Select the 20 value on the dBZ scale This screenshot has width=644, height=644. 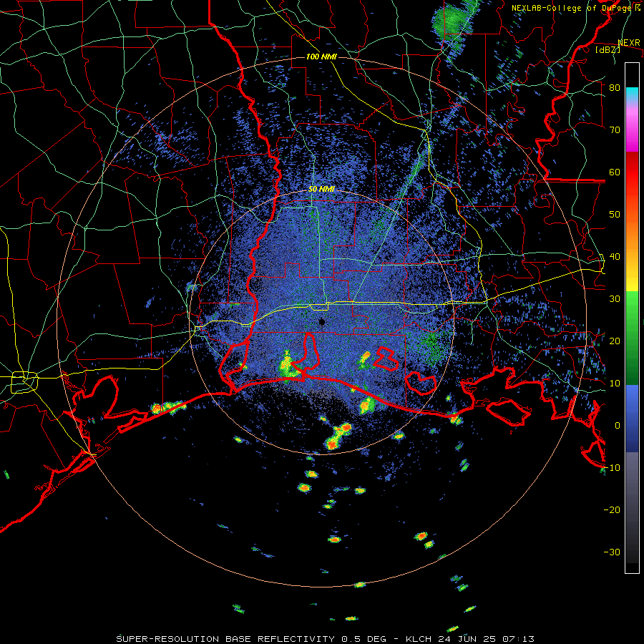(615, 341)
